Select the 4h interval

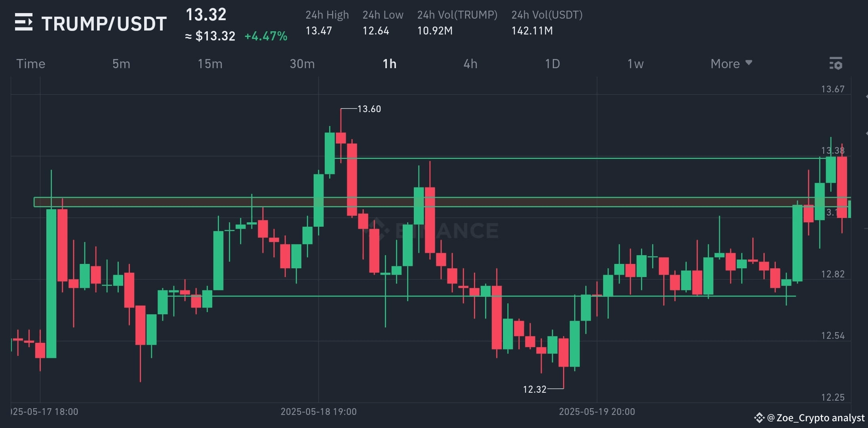click(x=470, y=63)
